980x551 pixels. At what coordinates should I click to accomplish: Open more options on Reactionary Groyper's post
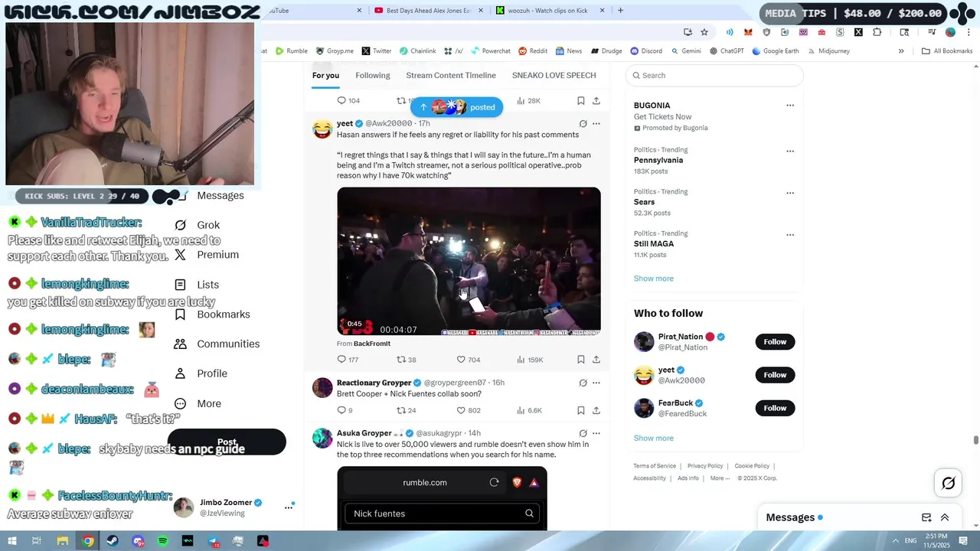tap(596, 383)
